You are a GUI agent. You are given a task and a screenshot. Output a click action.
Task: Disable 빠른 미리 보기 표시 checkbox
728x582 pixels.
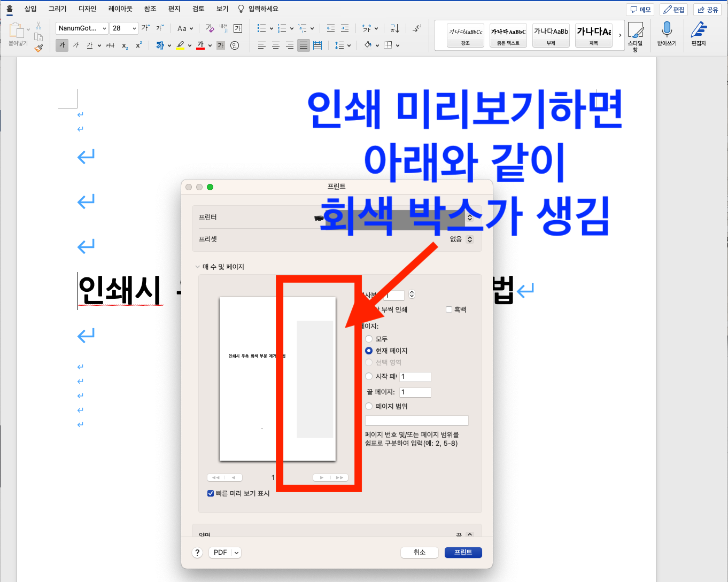(211, 493)
